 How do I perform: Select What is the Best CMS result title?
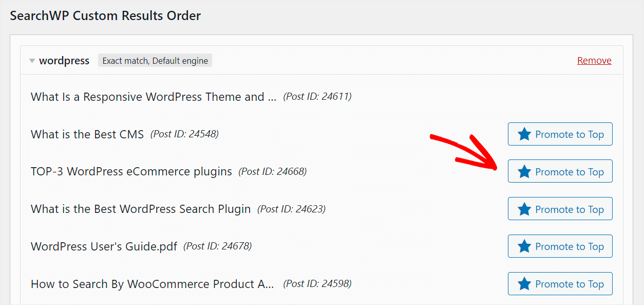point(87,134)
